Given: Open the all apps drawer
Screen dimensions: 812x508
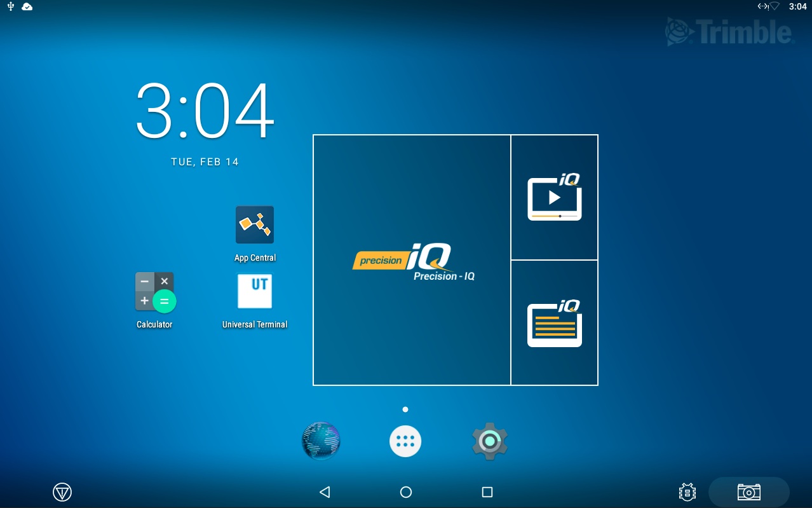Looking at the screenshot, I should (x=405, y=441).
